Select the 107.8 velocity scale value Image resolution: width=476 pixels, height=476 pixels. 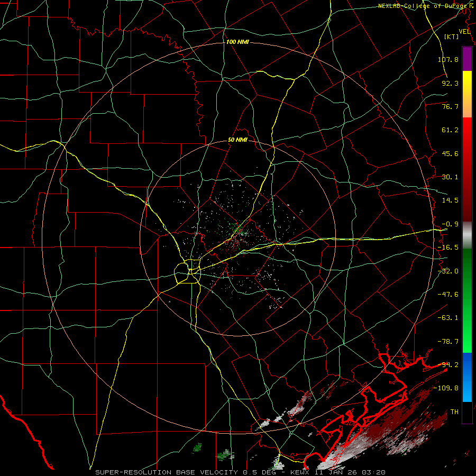coord(448,59)
